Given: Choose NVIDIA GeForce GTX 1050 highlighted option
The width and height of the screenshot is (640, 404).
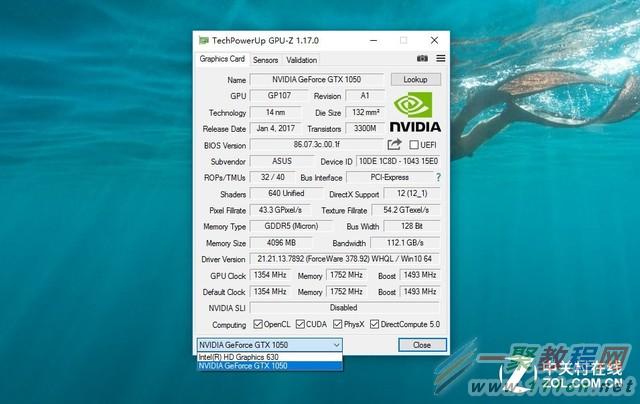Looking at the screenshot, I should point(269,366).
